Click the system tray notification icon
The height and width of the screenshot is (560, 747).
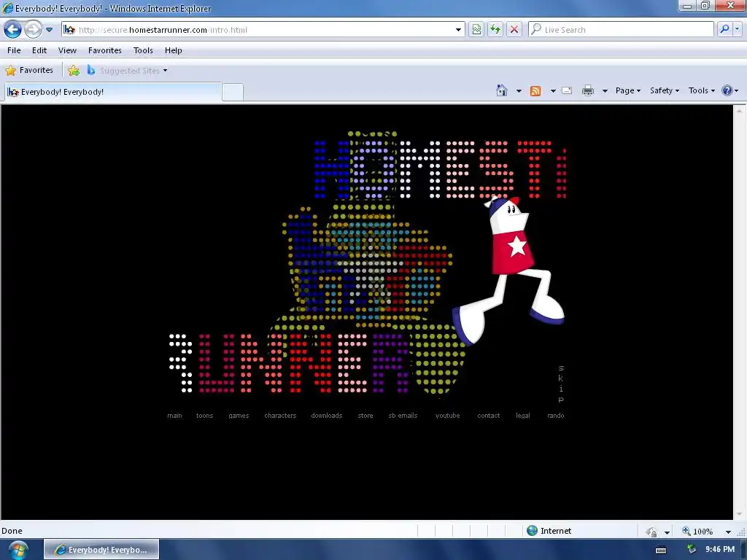pyautogui.click(x=692, y=549)
